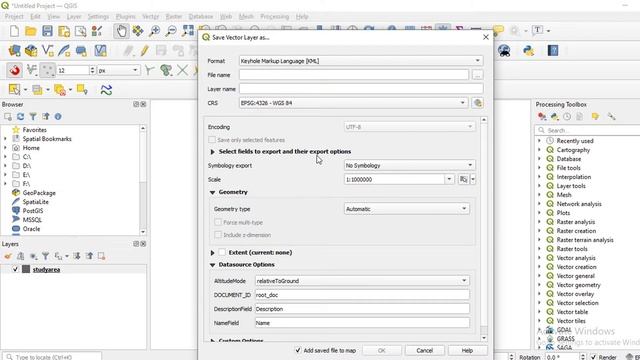Click the Processing Toolbox history clock icon

[x=567, y=117]
